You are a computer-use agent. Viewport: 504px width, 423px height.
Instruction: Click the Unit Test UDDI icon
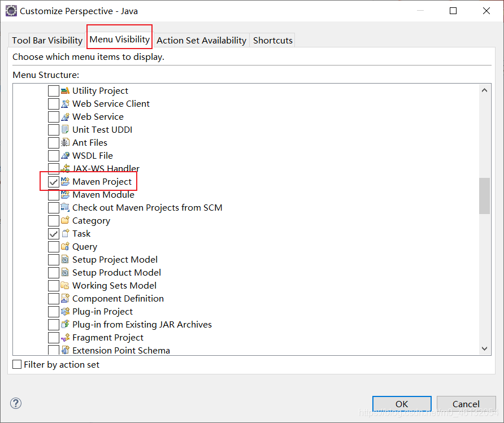tap(65, 130)
